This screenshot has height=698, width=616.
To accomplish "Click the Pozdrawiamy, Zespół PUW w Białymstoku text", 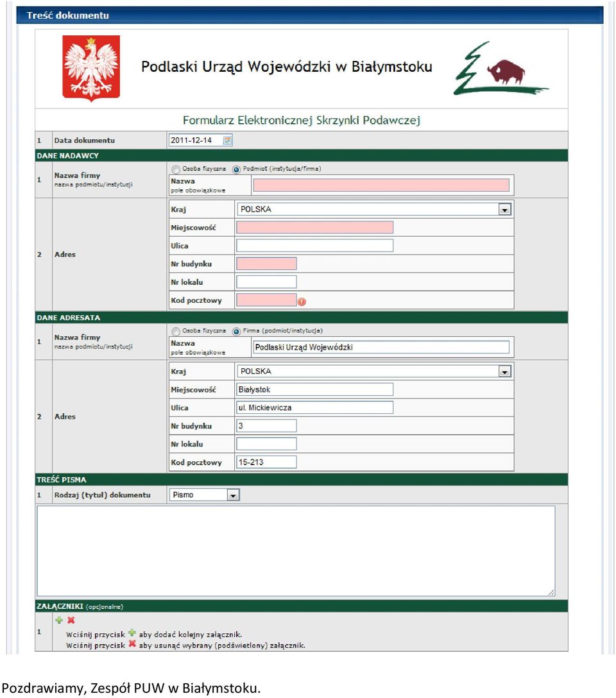I will (x=132, y=688).
